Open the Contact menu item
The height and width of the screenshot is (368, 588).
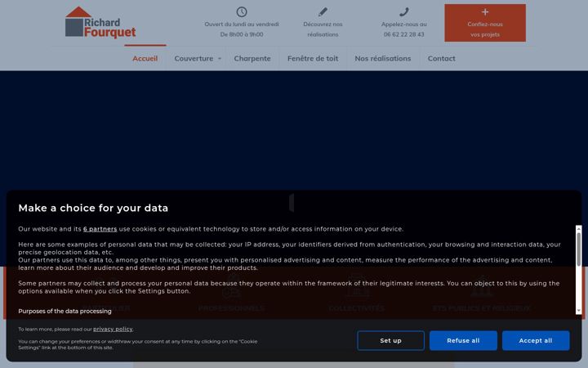coord(441,59)
